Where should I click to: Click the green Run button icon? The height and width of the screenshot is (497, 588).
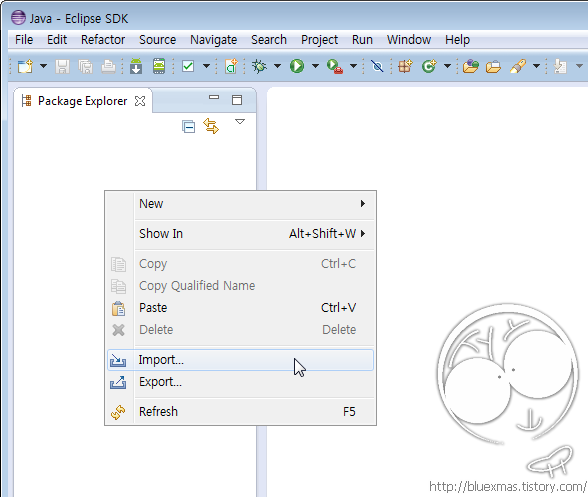(x=297, y=66)
